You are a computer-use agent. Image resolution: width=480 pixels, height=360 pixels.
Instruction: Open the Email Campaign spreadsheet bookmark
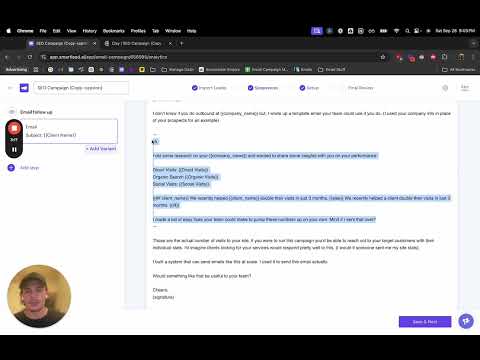(267, 70)
